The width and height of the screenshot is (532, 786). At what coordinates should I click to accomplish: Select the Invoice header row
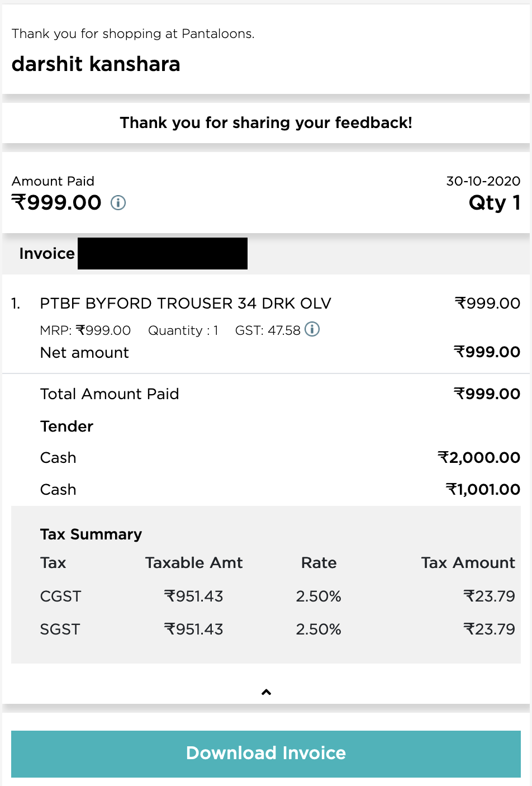pos(266,253)
